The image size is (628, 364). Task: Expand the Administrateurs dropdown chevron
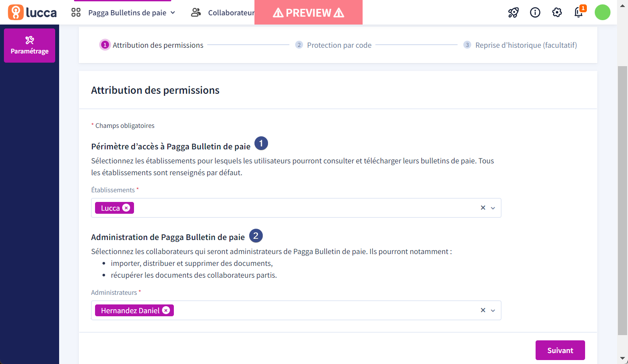[493, 311]
